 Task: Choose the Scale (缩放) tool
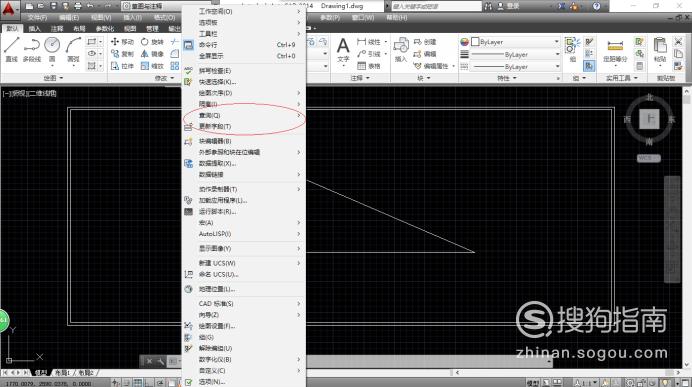(x=152, y=66)
